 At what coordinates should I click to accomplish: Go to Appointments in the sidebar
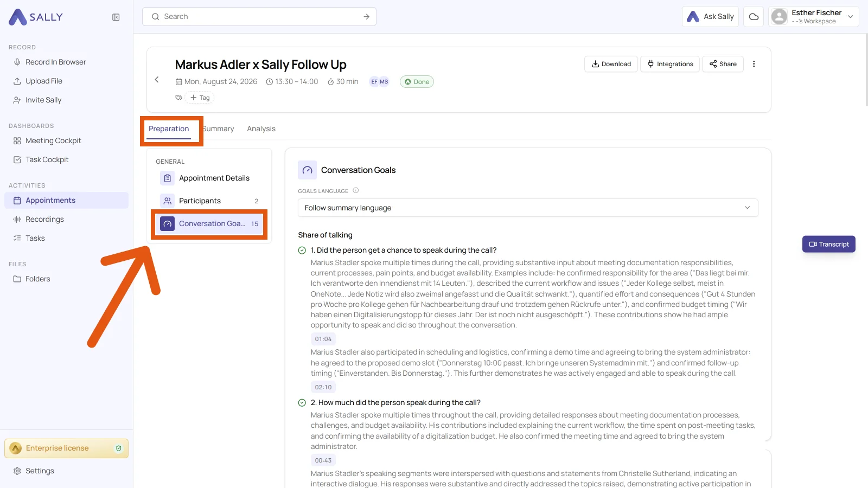[x=67, y=201]
